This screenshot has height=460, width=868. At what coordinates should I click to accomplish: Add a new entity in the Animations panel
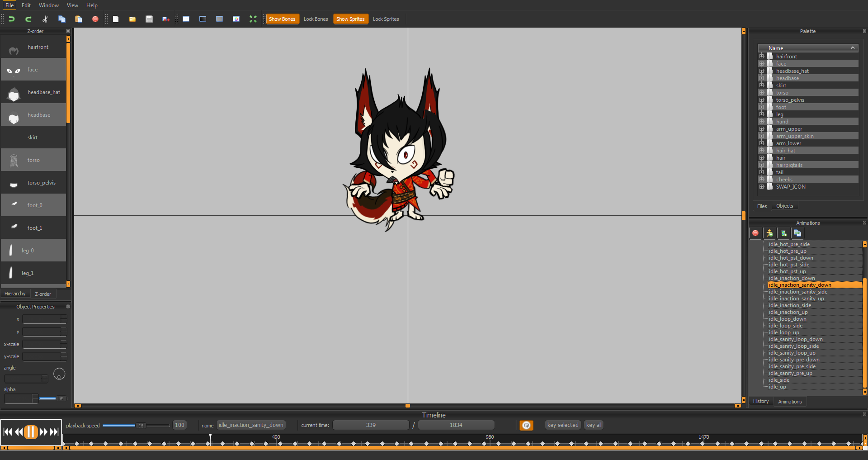[769, 233]
